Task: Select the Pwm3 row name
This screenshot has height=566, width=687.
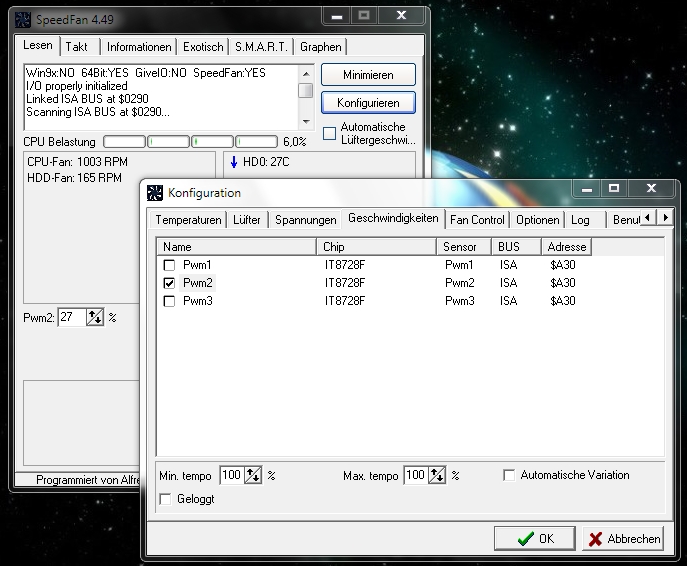Action: 198,301
